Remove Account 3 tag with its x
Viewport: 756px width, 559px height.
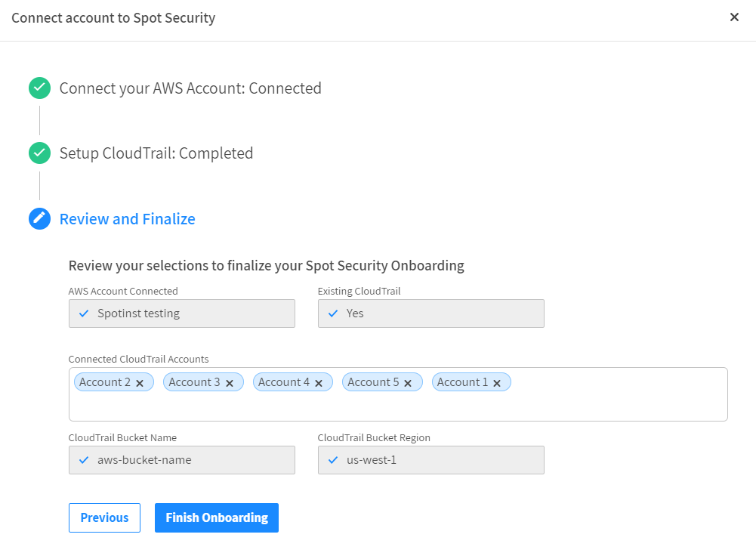pyautogui.click(x=230, y=383)
